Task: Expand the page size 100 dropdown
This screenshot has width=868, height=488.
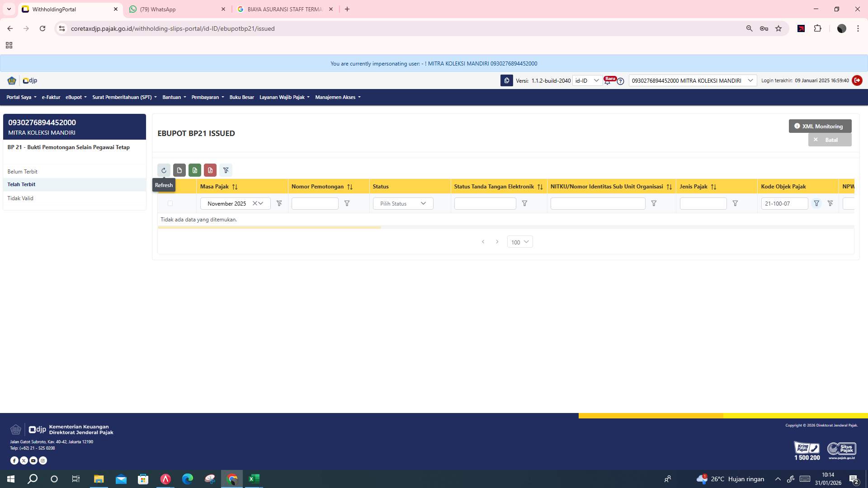Action: (519, 242)
